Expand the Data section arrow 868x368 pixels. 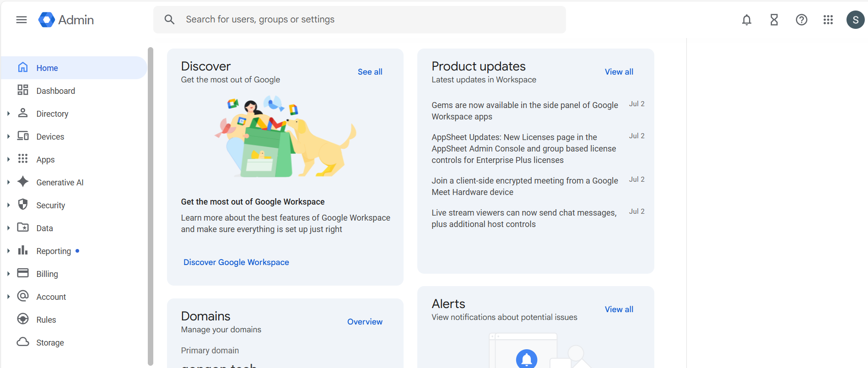coord(8,228)
